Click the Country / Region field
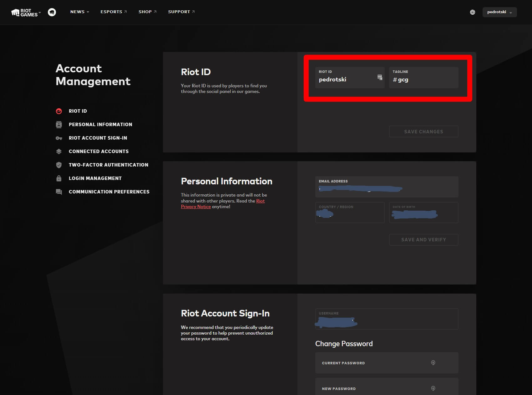This screenshot has width=532, height=395. click(x=350, y=213)
